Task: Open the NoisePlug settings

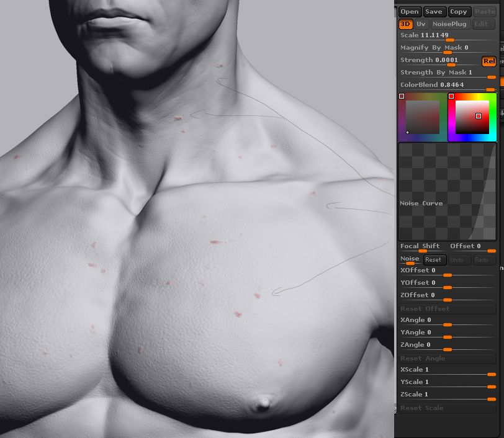Action: click(x=451, y=24)
